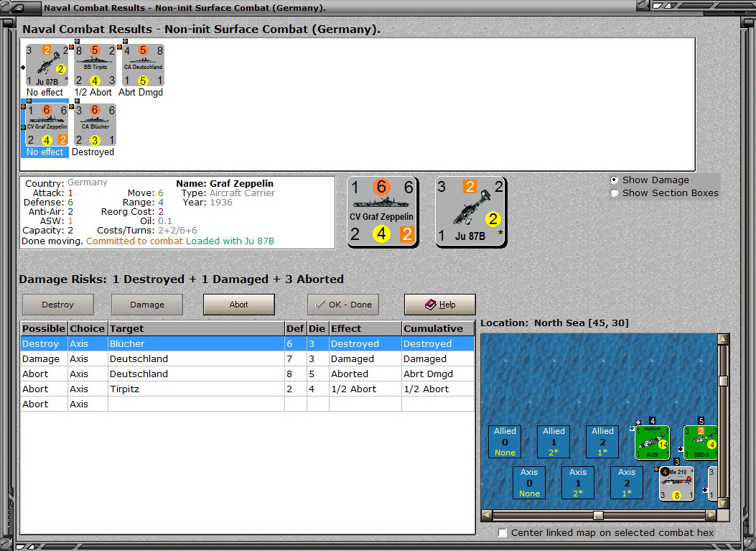Viewport: 756px width, 551px height.
Task: Open Help with the book icon button
Action: (439, 305)
